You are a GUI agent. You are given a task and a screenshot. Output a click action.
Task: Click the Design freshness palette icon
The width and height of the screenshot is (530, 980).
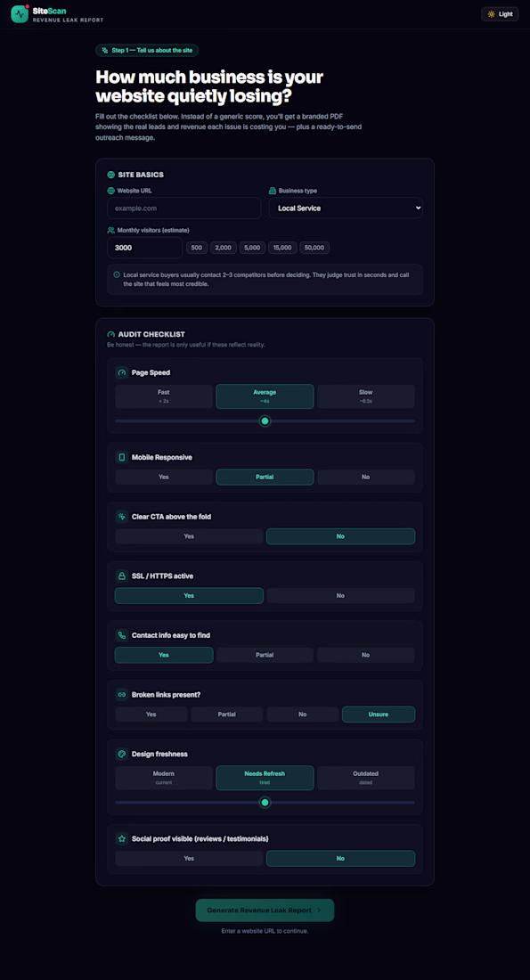(122, 754)
